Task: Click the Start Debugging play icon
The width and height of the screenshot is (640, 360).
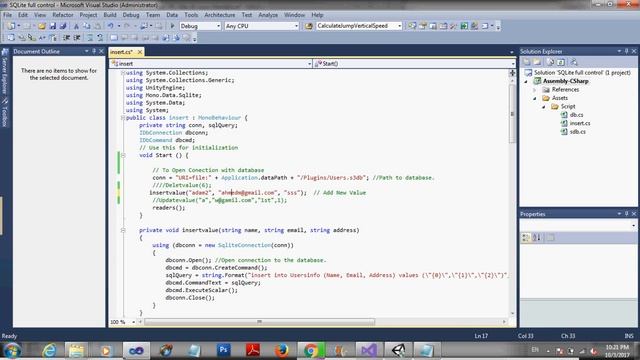Action: tap(172, 26)
